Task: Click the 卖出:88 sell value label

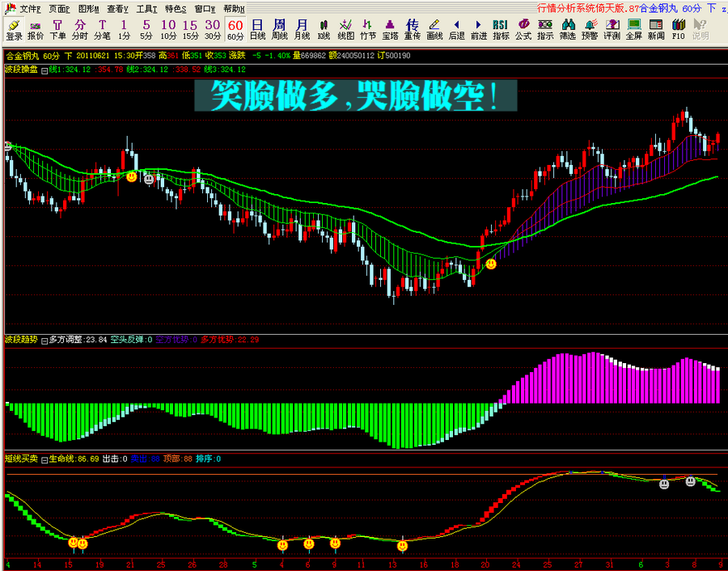Action: [146, 459]
